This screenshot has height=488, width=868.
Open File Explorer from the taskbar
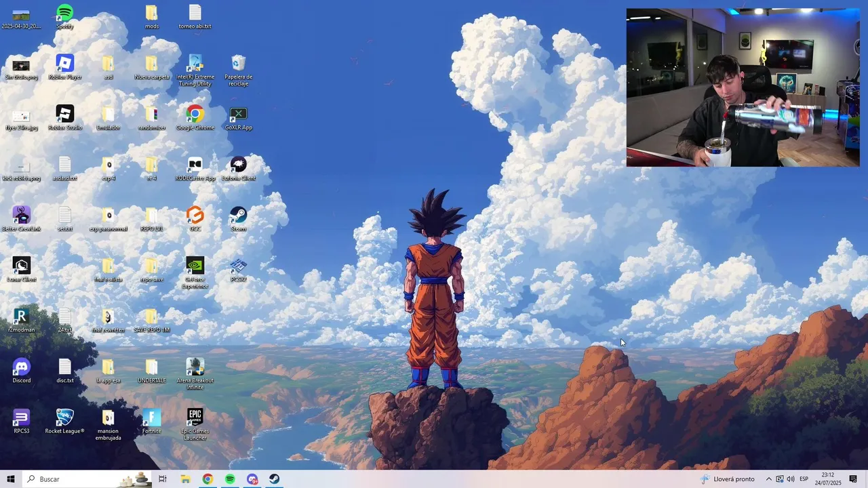click(x=185, y=479)
